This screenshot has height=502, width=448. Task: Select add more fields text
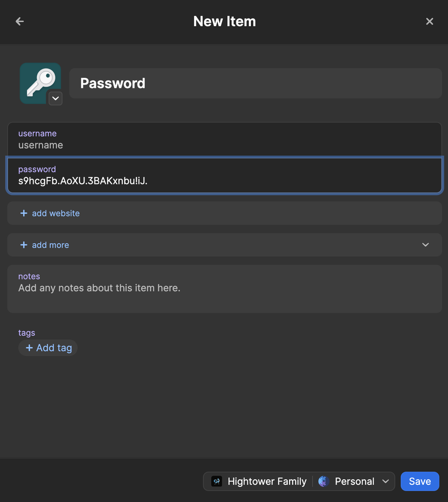tap(50, 245)
